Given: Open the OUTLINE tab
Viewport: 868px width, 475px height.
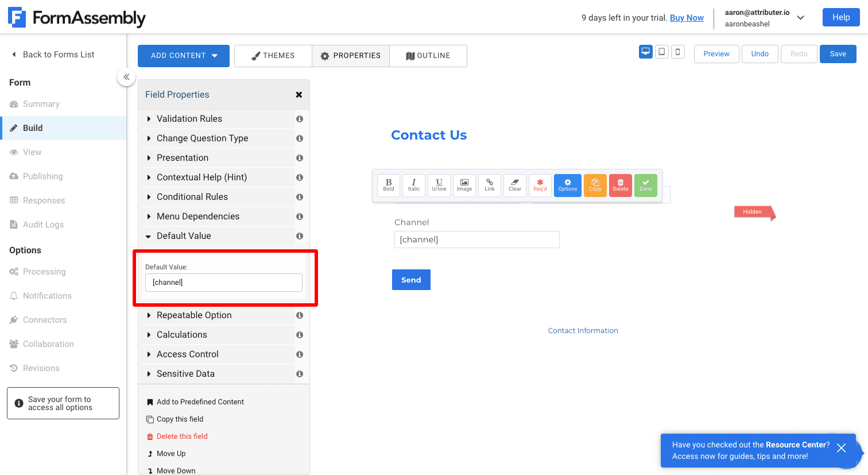Looking at the screenshot, I should click(x=428, y=56).
